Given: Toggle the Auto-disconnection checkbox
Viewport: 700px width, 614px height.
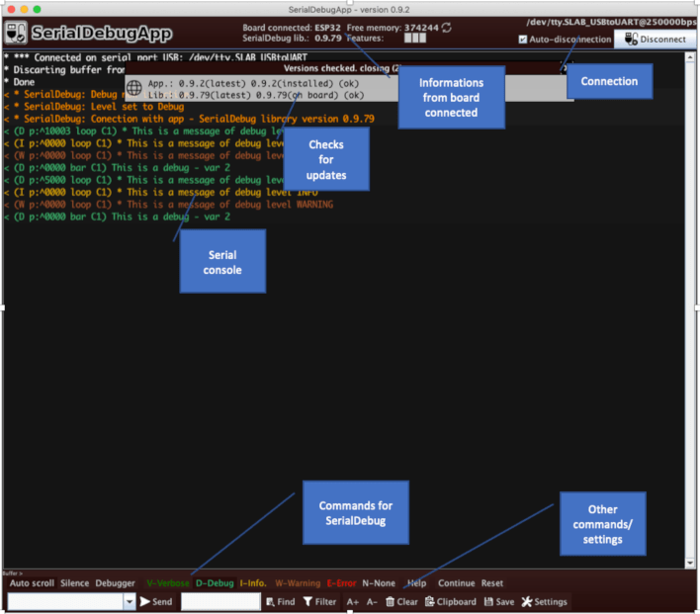Looking at the screenshot, I should pos(523,40).
